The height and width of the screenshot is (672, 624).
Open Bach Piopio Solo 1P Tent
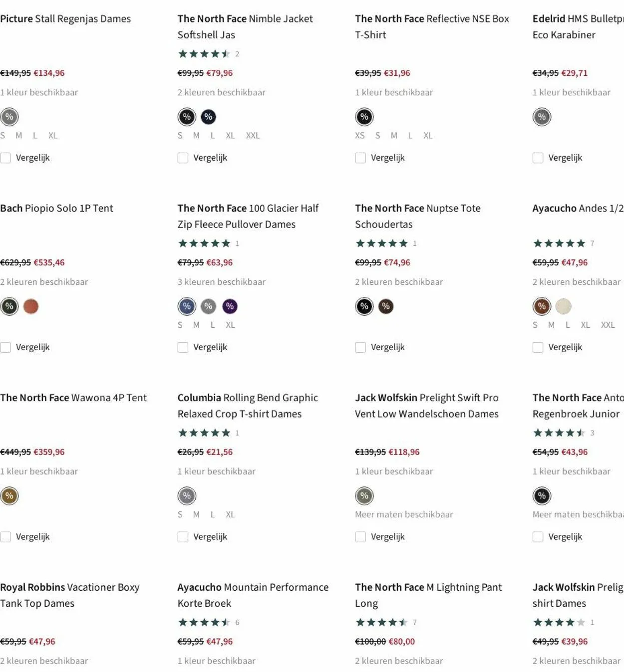tap(56, 208)
